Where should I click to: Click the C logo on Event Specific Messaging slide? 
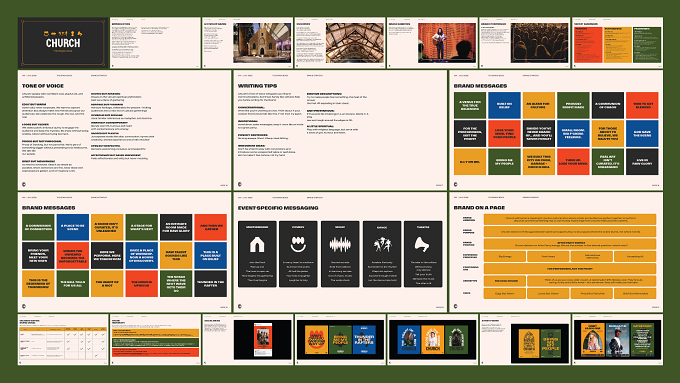(239, 306)
